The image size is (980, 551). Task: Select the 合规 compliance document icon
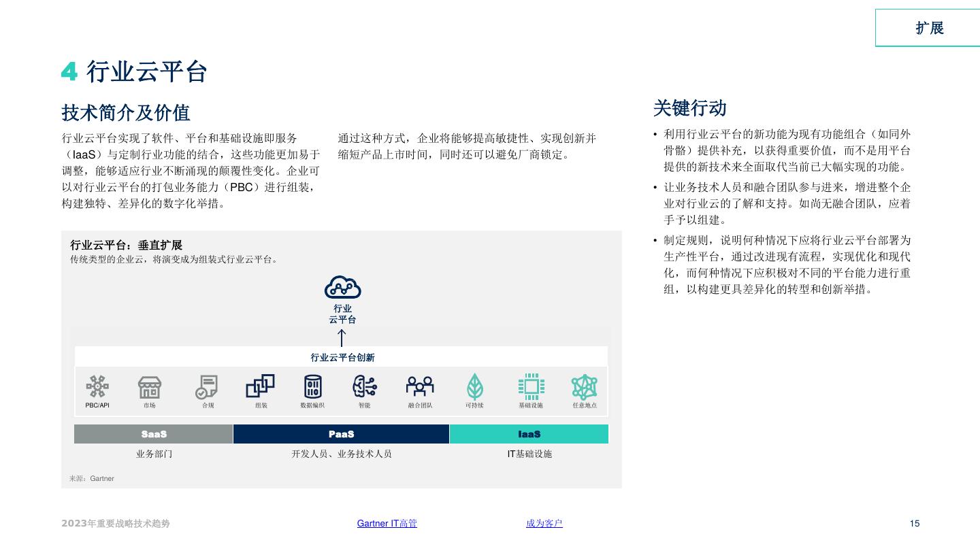[206, 387]
